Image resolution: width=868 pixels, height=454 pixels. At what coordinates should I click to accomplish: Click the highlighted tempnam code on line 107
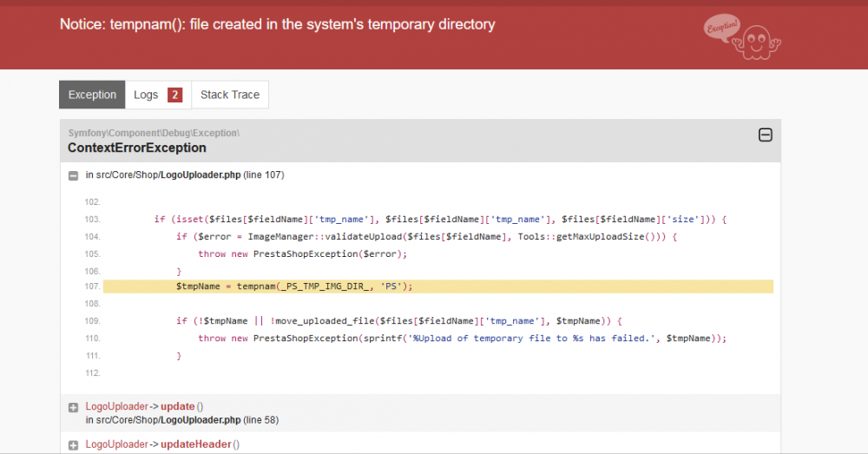point(294,286)
